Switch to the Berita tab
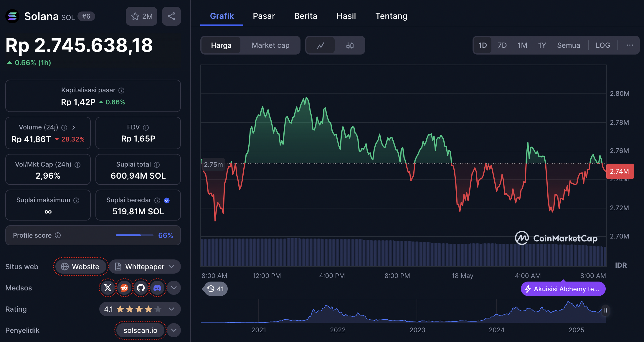The width and height of the screenshot is (644, 342). coord(306,16)
